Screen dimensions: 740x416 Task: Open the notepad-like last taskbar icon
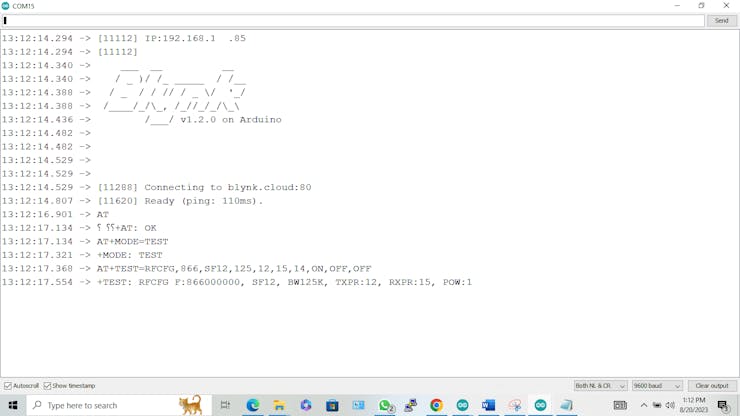pos(566,405)
